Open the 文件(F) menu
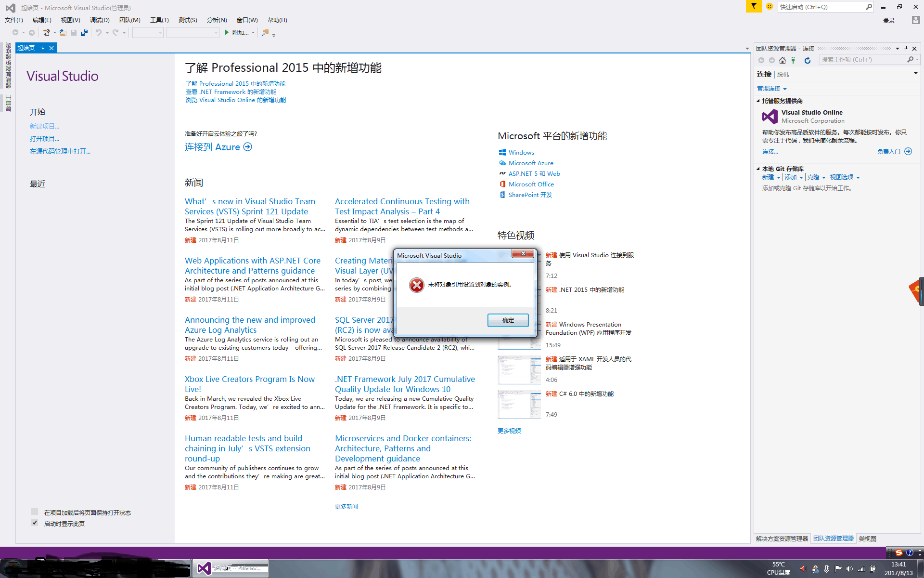Image resolution: width=924 pixels, height=578 pixels. pyautogui.click(x=14, y=20)
